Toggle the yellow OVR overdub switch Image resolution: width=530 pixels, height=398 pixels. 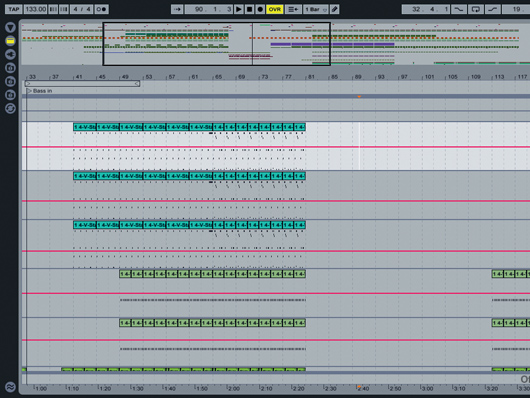275,9
